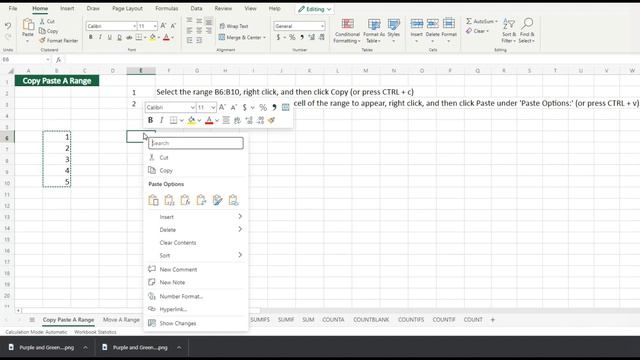Screen dimensions: 640x360
Task: Expand the Merge & Center dropdown arrow
Action: 264,38
